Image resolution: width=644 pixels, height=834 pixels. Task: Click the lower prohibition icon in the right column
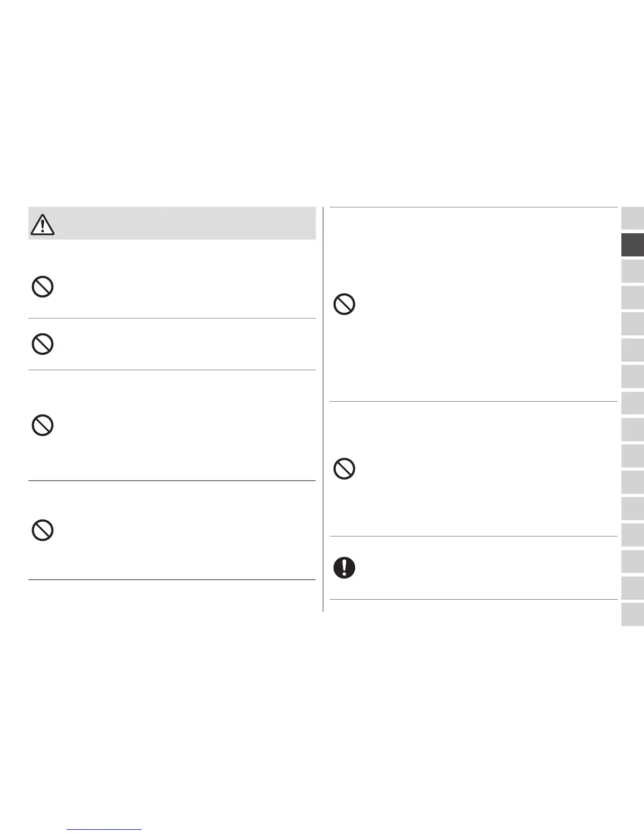[345, 469]
